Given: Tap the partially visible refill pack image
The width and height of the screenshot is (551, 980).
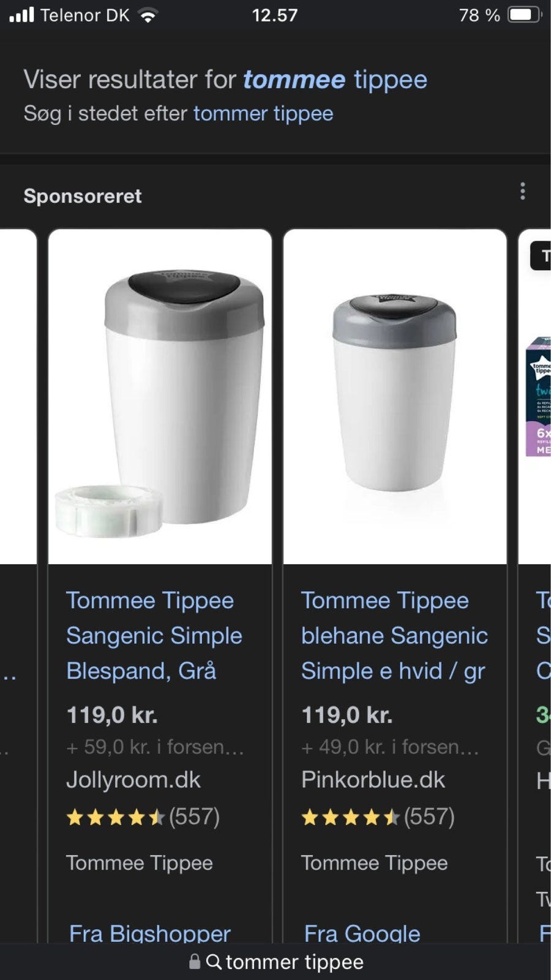Looking at the screenshot, I should [x=538, y=397].
